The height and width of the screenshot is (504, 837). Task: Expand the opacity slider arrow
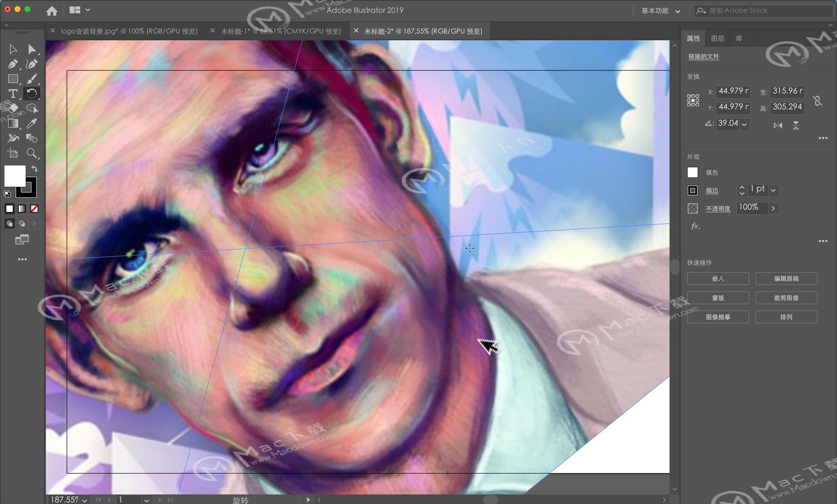[x=773, y=208]
